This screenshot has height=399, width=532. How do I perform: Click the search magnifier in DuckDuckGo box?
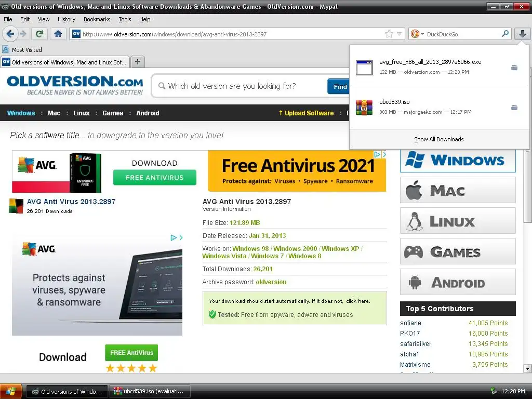click(505, 34)
